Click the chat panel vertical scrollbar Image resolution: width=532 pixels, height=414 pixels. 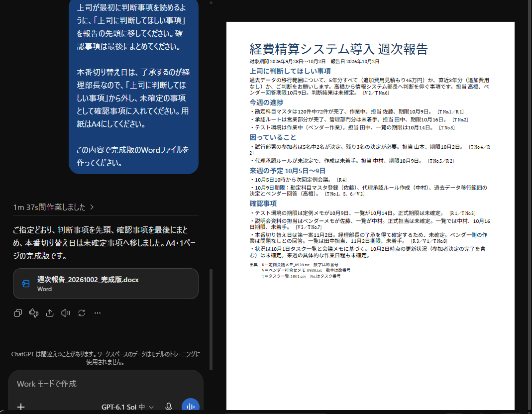pyautogui.click(x=211, y=319)
